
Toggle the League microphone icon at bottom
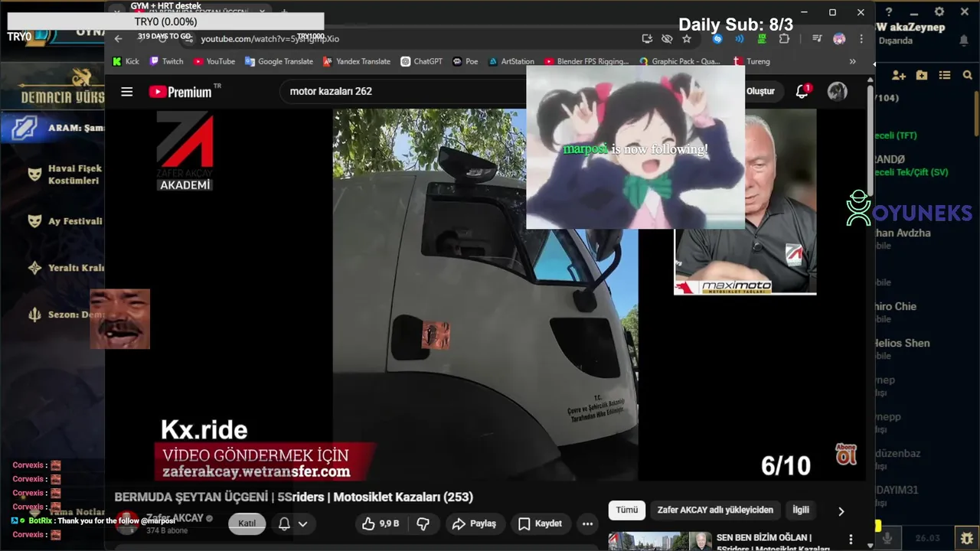888,538
